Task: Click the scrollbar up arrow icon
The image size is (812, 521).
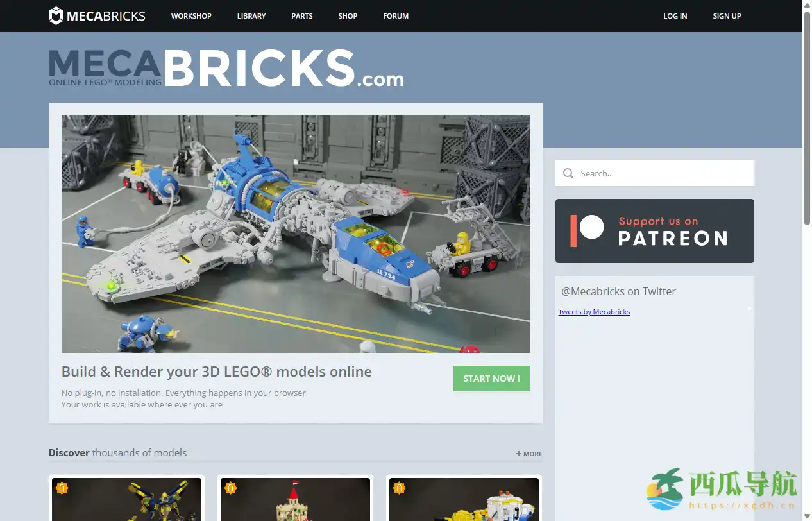Action: (807, 4)
